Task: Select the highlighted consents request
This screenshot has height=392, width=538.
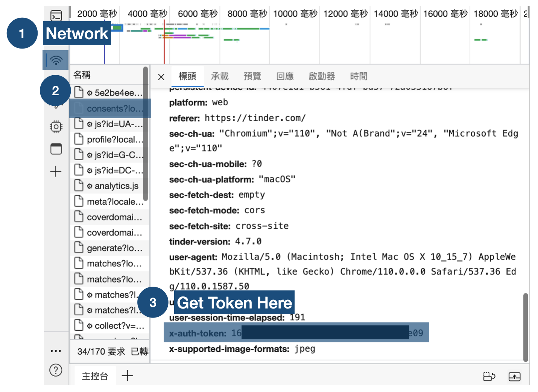Action: click(x=109, y=108)
